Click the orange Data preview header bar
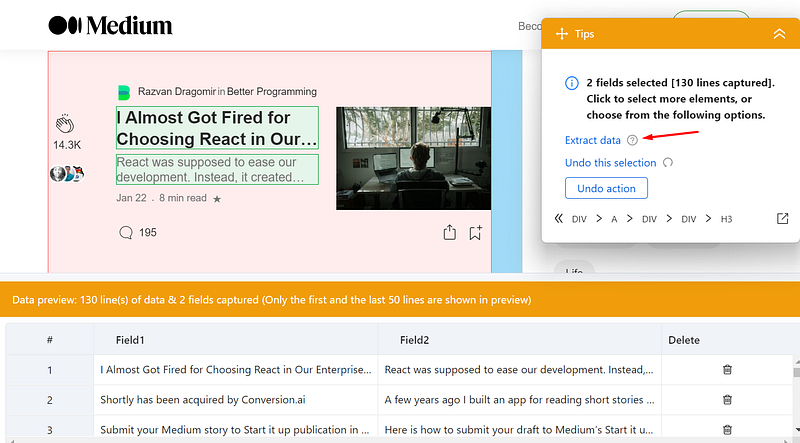 tap(400, 300)
